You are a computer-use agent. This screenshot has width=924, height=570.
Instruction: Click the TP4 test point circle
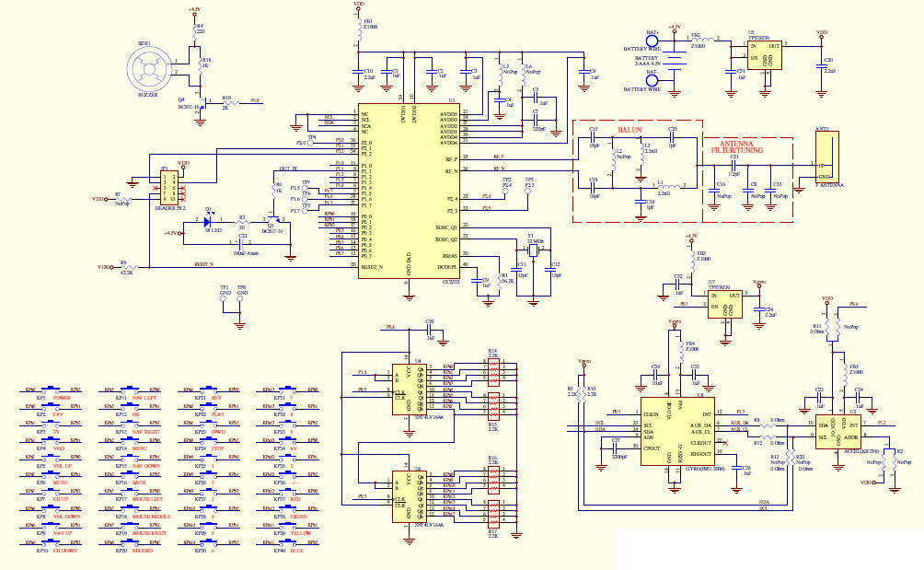312,144
